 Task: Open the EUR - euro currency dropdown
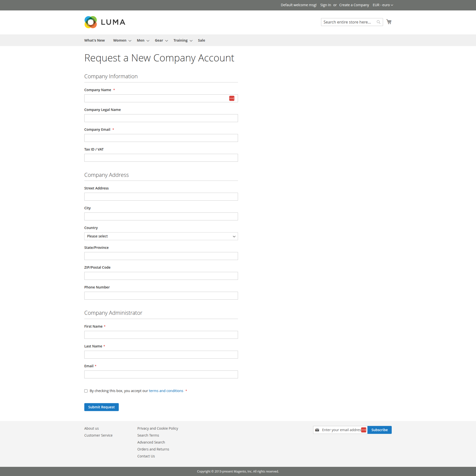click(x=383, y=5)
